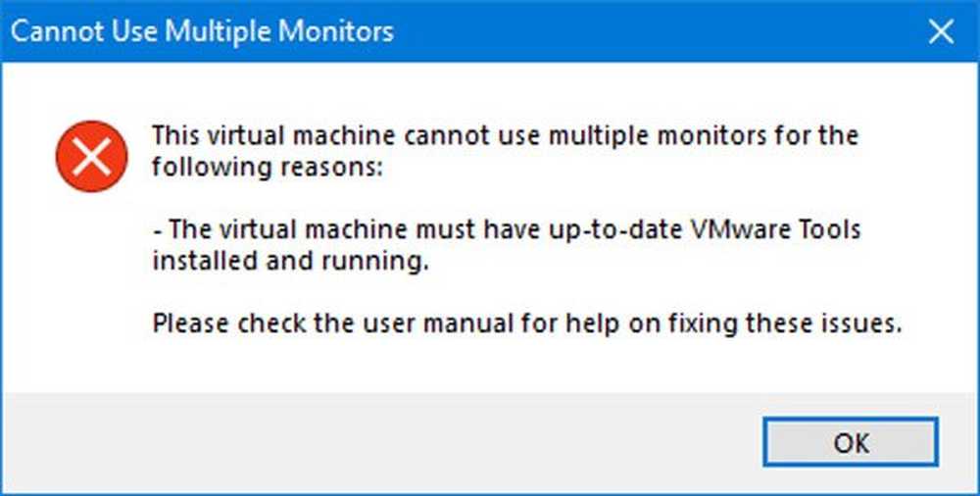The height and width of the screenshot is (496, 980).
Task: Close the Cannot Use Multiple Monitors dialog
Action: click(941, 31)
